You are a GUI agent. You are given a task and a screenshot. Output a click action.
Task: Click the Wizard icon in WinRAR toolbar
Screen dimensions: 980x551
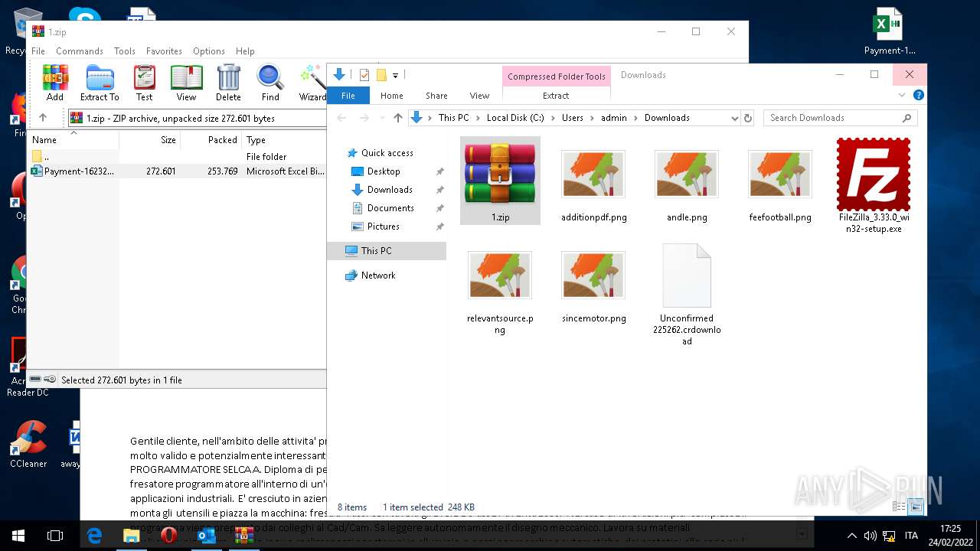pyautogui.click(x=312, y=82)
